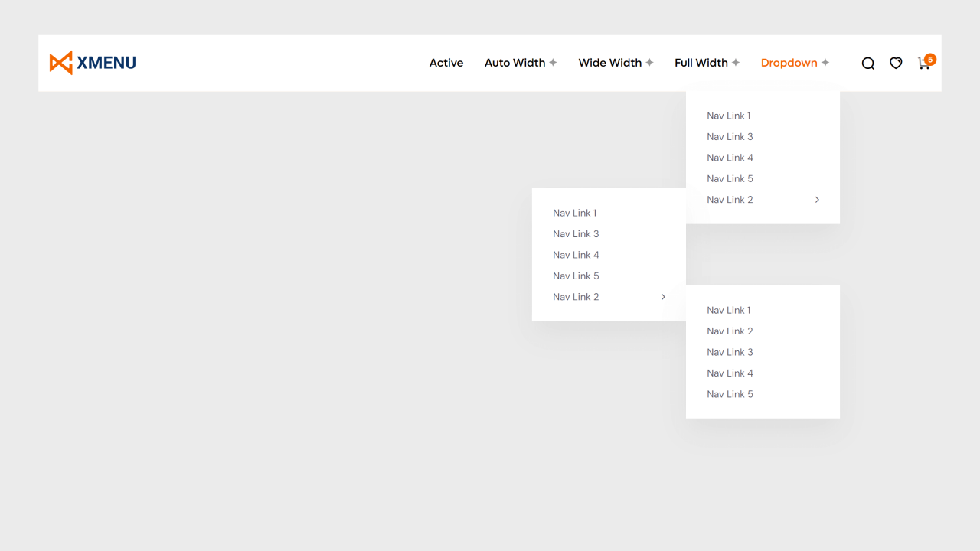Click the XMENU logo
Screen dimensions: 980x551
pyautogui.click(x=92, y=62)
